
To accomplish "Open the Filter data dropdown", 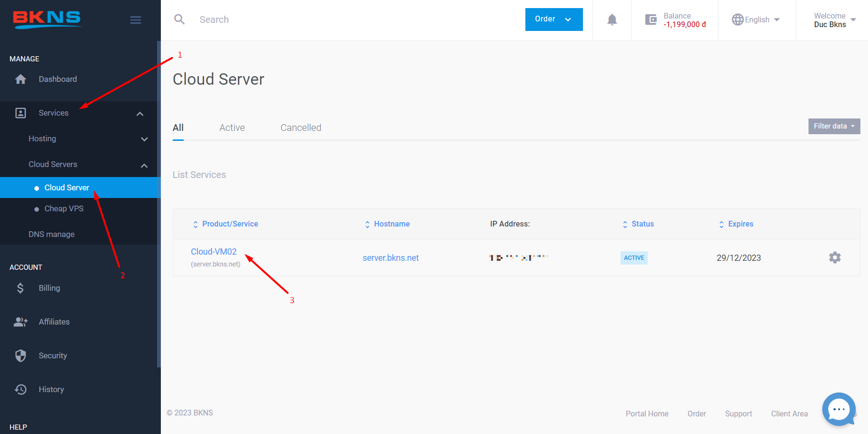I will tap(834, 126).
